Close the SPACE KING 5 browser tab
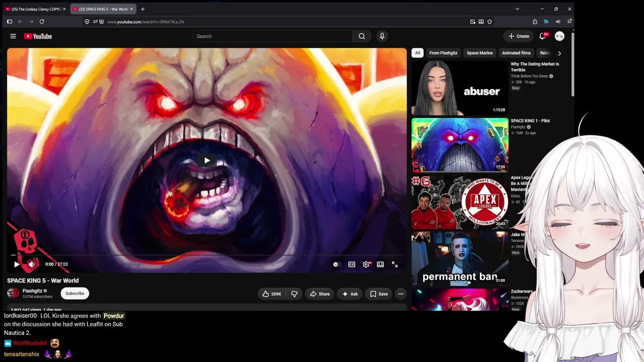 131,9
